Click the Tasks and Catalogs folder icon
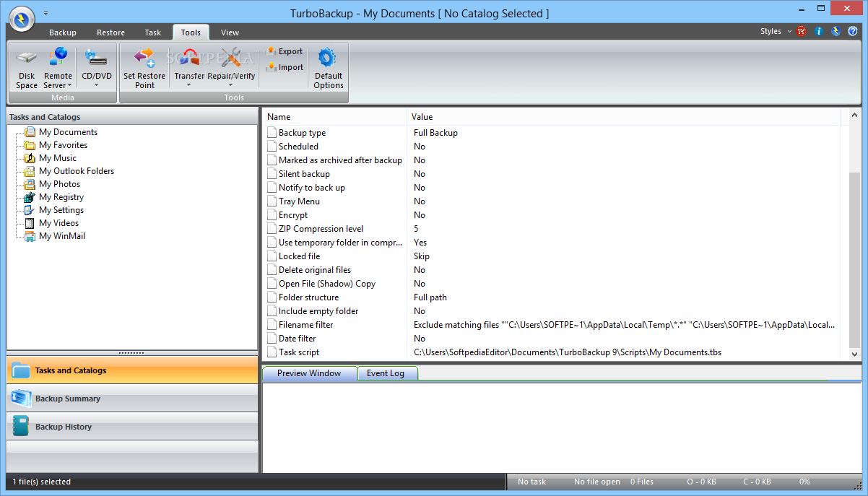 tap(21, 370)
